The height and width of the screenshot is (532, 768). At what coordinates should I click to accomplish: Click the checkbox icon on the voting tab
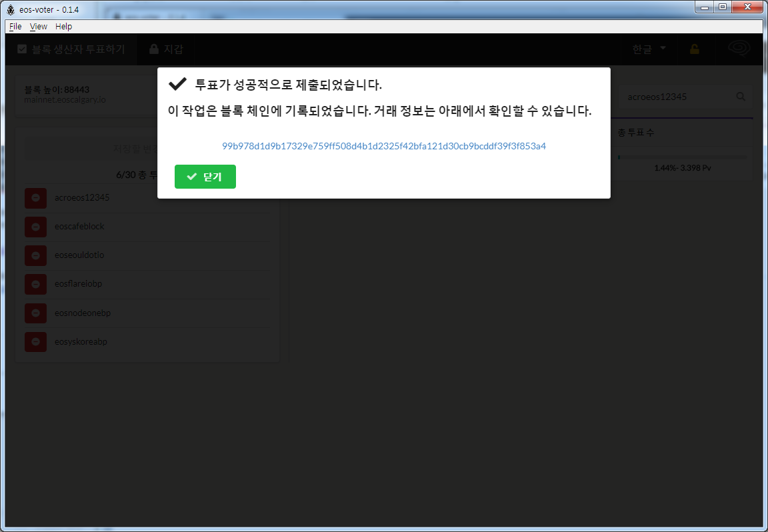pyautogui.click(x=21, y=49)
